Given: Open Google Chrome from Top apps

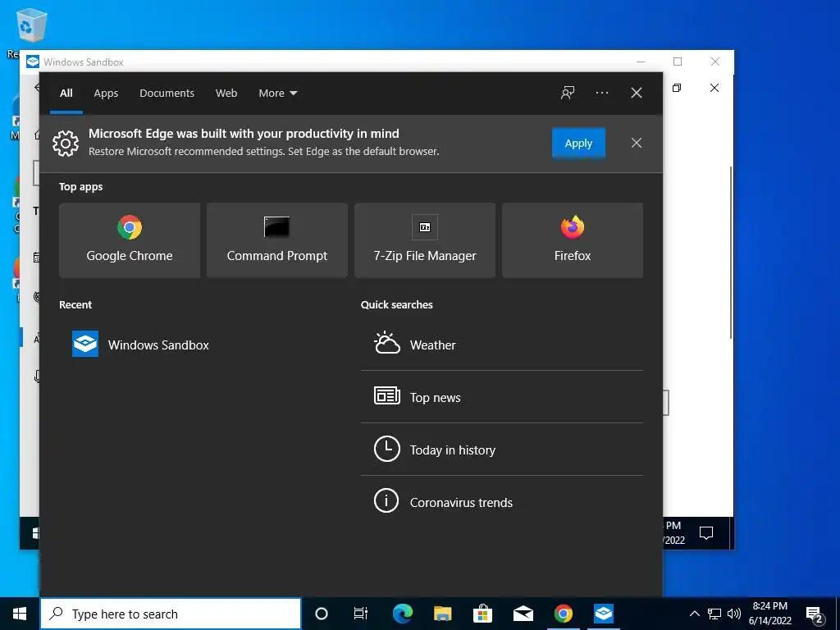Looking at the screenshot, I should click(x=130, y=240).
